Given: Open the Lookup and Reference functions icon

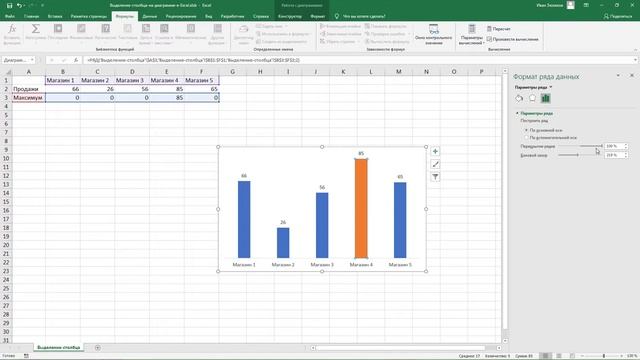Looking at the screenshot, I should pyautogui.click(x=164, y=29).
